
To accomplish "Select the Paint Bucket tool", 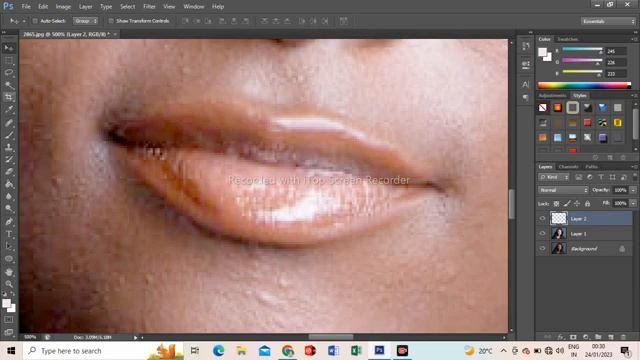I will [9, 184].
